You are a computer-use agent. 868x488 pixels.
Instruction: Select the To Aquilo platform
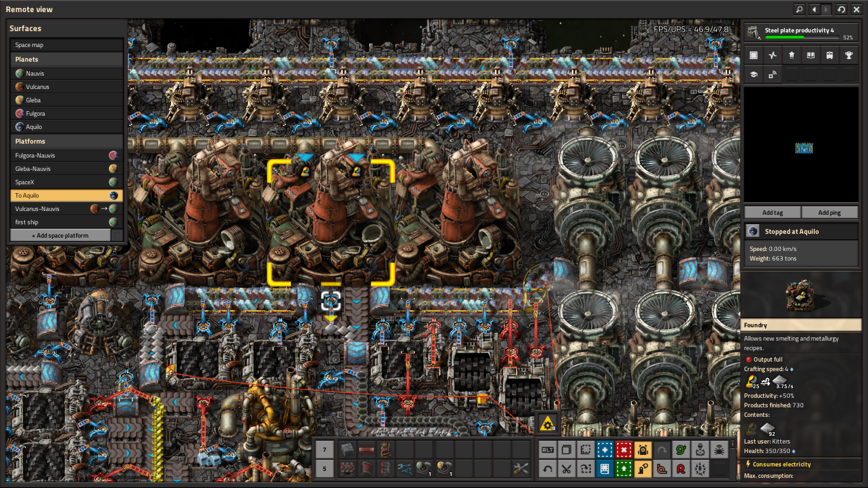(x=67, y=195)
